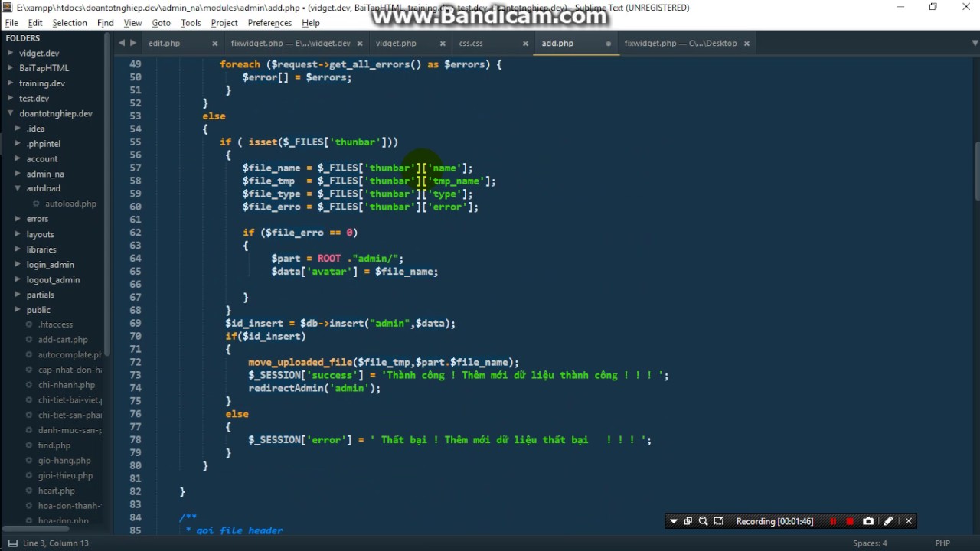Expand the public folder
980x551 pixels.
(18, 310)
